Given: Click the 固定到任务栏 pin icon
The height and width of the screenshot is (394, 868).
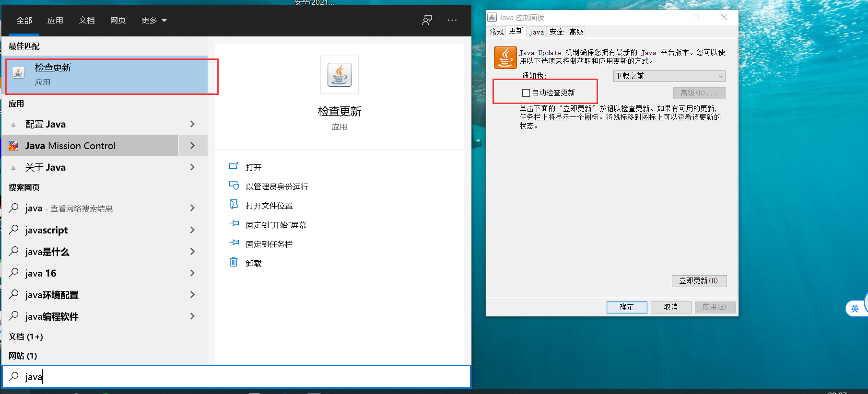Looking at the screenshot, I should tap(234, 243).
